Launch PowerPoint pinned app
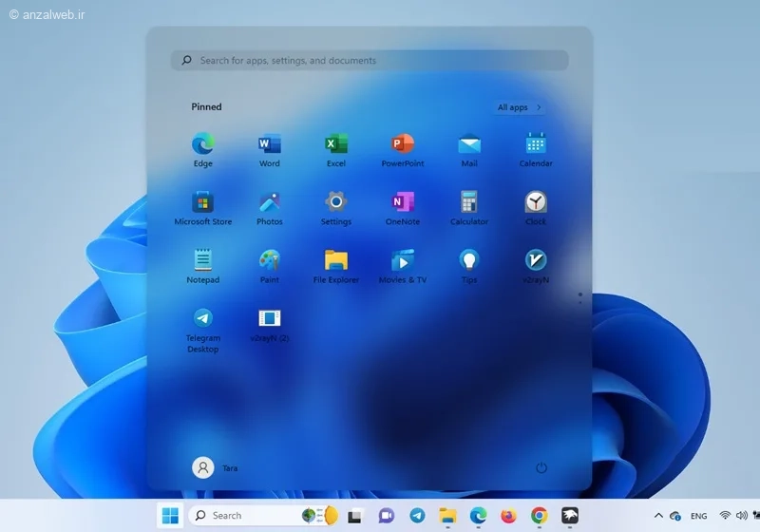Viewport: 760px width, 532px height. click(x=402, y=150)
